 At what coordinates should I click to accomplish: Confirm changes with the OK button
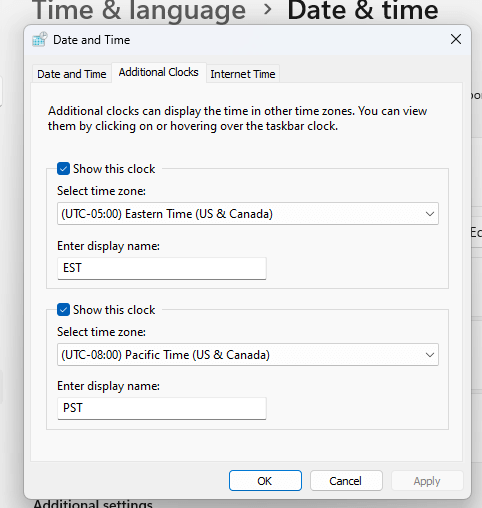click(x=265, y=481)
